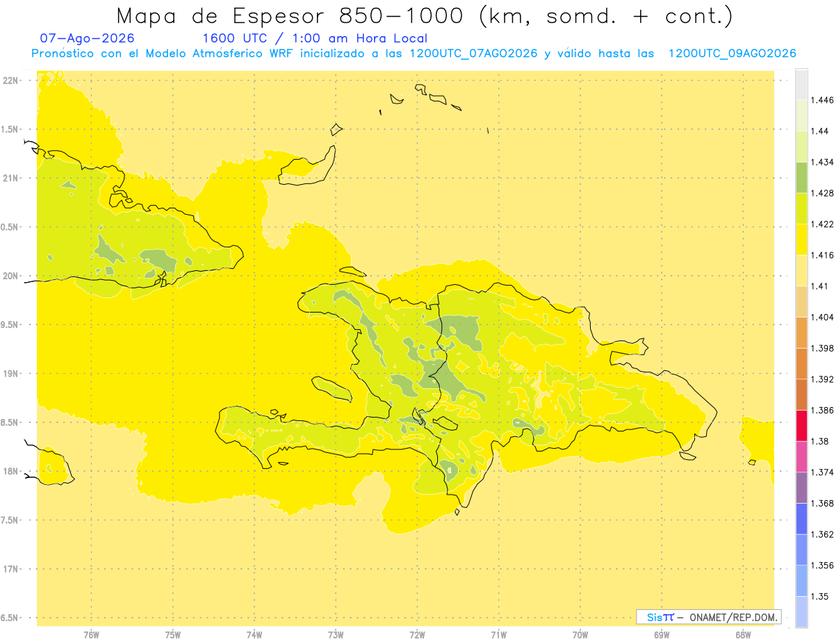The height and width of the screenshot is (644, 834).
Task: Click the longitude label '69W'
Action: pyautogui.click(x=662, y=634)
